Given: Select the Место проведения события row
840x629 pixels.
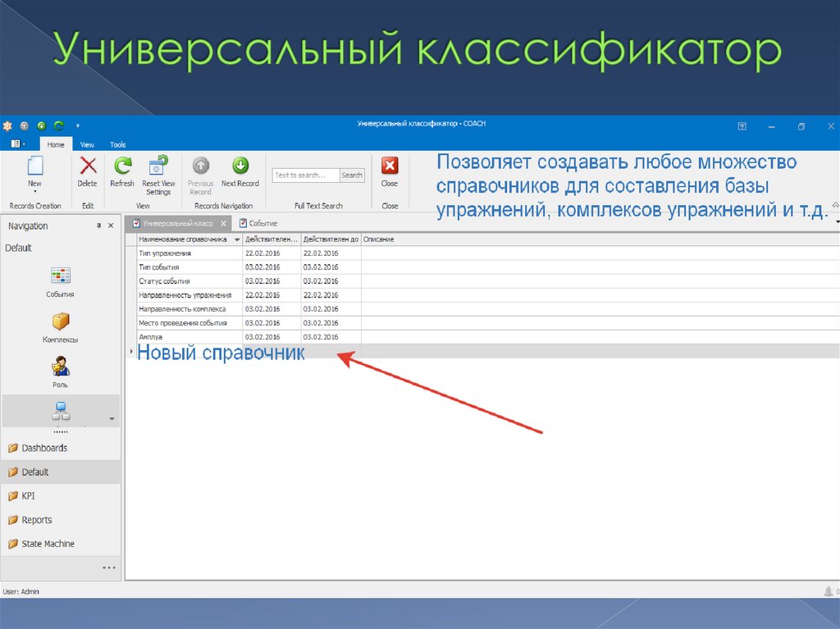Looking at the screenshot, I should 482,323.
